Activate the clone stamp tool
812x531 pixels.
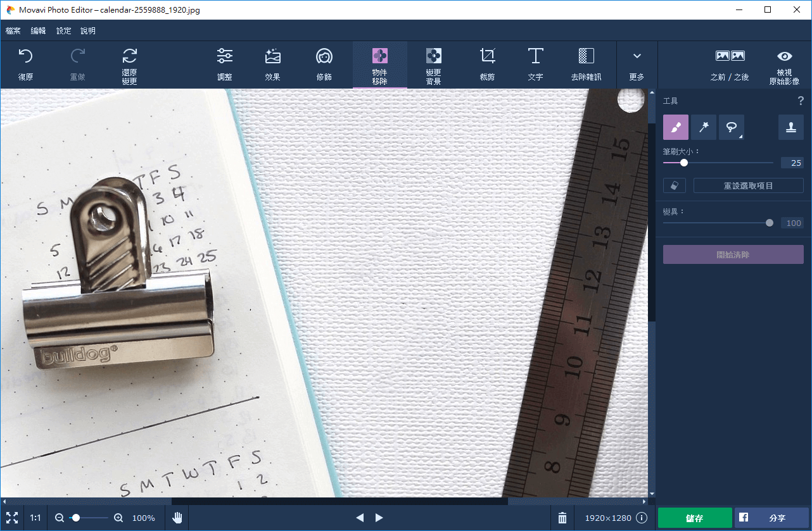click(790, 127)
